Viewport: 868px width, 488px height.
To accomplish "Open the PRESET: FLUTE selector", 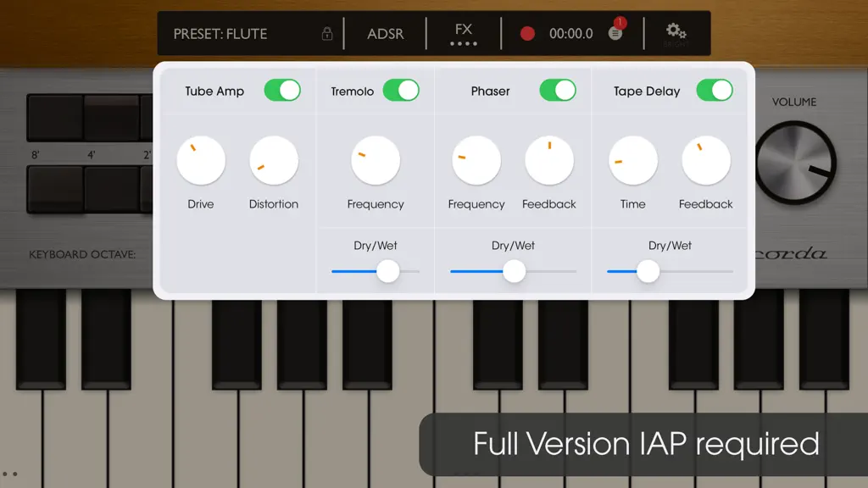I will (x=220, y=34).
